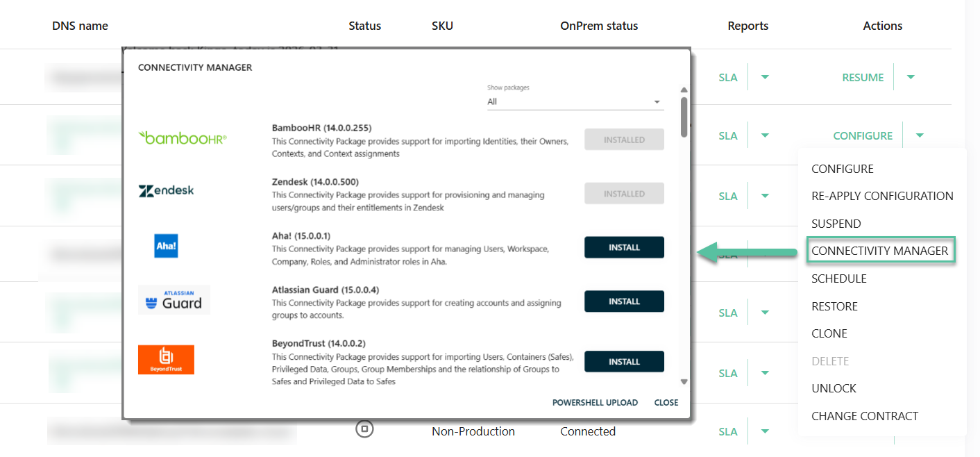The width and height of the screenshot is (980, 457).
Task: Click the Zendesk (14.0.0.500) package title
Action: coord(315,182)
